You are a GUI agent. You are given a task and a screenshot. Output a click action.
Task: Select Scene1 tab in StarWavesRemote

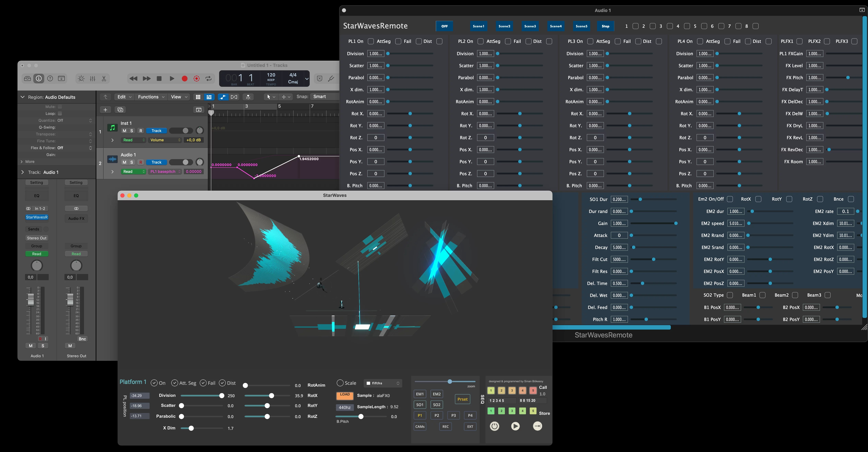pos(478,26)
